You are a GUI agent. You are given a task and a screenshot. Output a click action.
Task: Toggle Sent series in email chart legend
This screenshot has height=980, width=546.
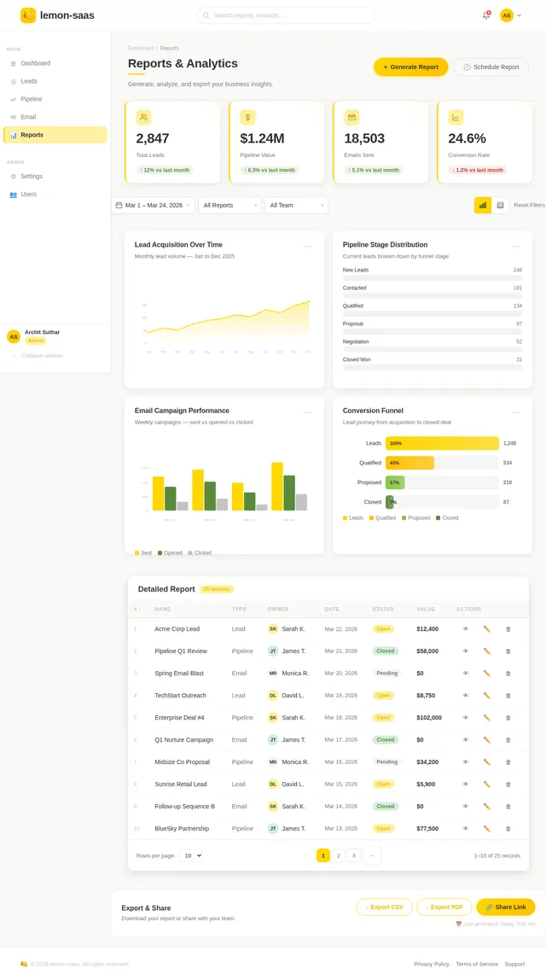coord(143,553)
